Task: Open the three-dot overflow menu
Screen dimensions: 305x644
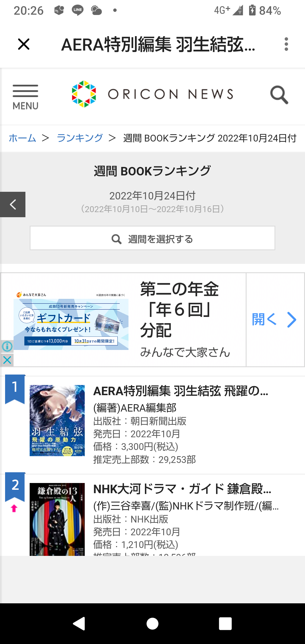Action: tap(286, 44)
